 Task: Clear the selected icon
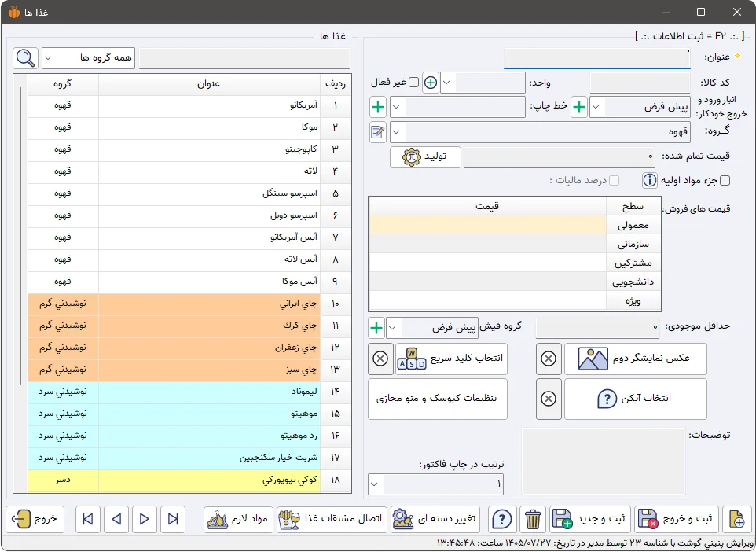549,399
